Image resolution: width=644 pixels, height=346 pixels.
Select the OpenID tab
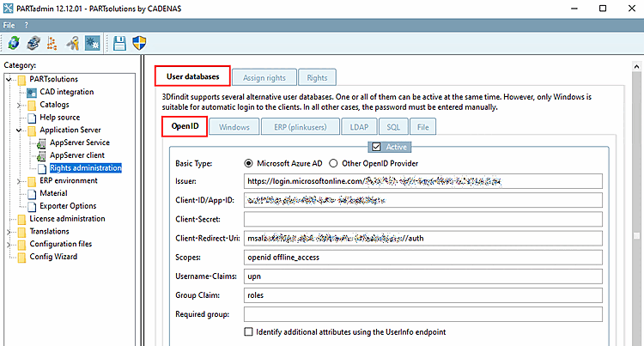click(185, 126)
